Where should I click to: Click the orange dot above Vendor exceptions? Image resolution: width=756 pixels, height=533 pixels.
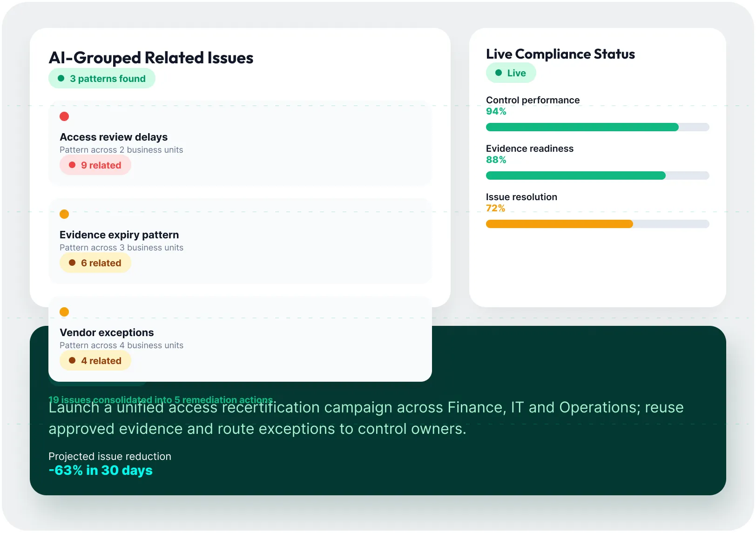click(64, 312)
